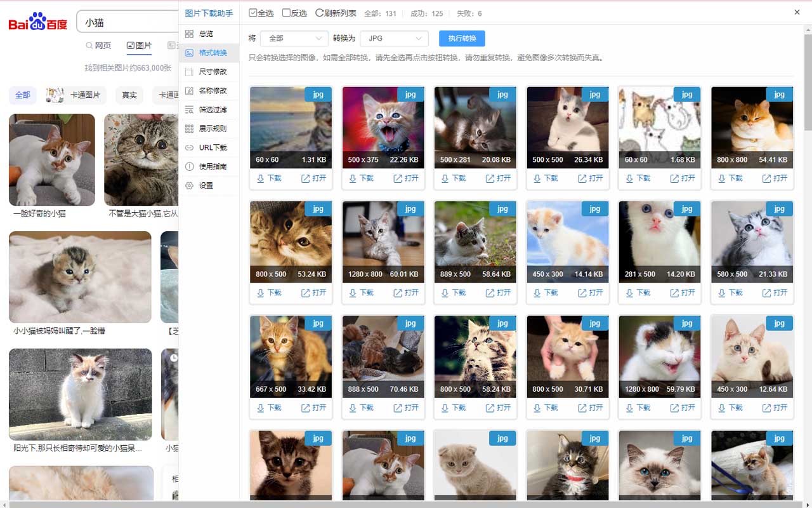
Task: Select the 真实 filter category
Action: (x=129, y=95)
